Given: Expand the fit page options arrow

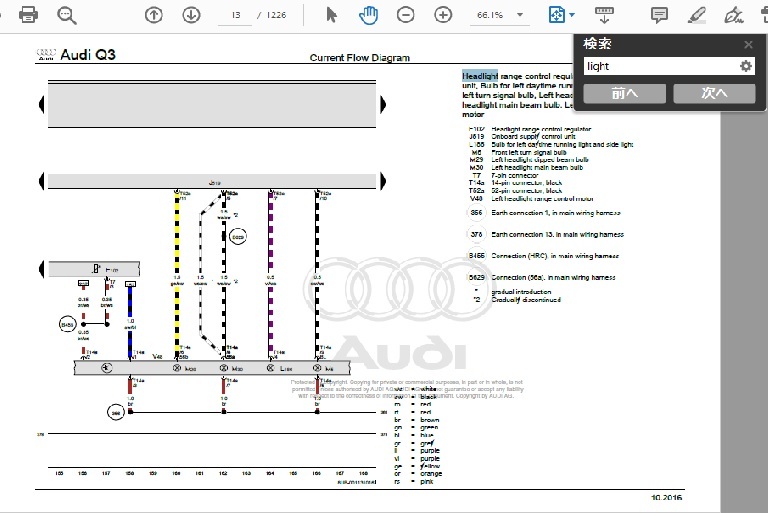Looking at the screenshot, I should [x=572, y=15].
